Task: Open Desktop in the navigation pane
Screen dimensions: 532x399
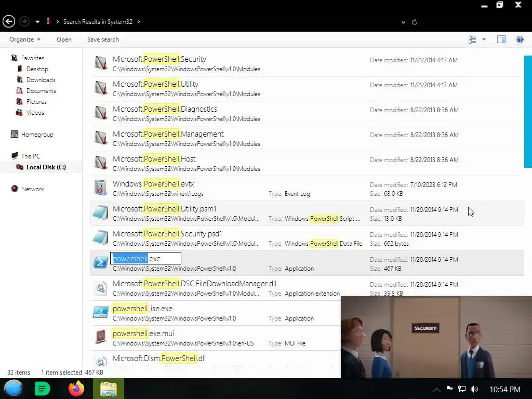Action: click(37, 69)
